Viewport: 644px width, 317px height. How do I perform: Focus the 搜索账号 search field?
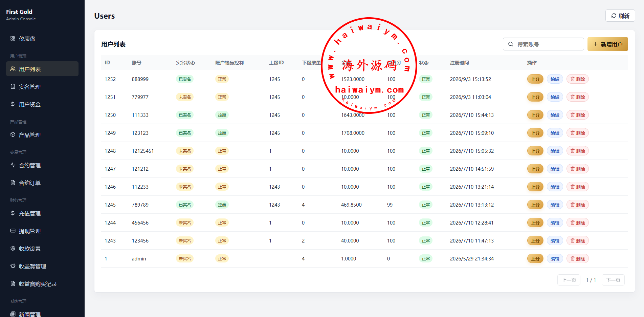(x=543, y=44)
